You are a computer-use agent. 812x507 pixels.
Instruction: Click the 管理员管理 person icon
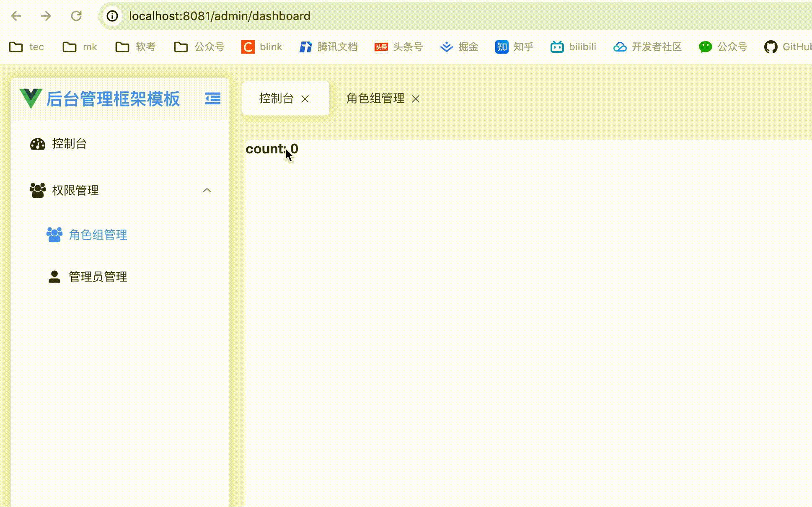click(54, 277)
